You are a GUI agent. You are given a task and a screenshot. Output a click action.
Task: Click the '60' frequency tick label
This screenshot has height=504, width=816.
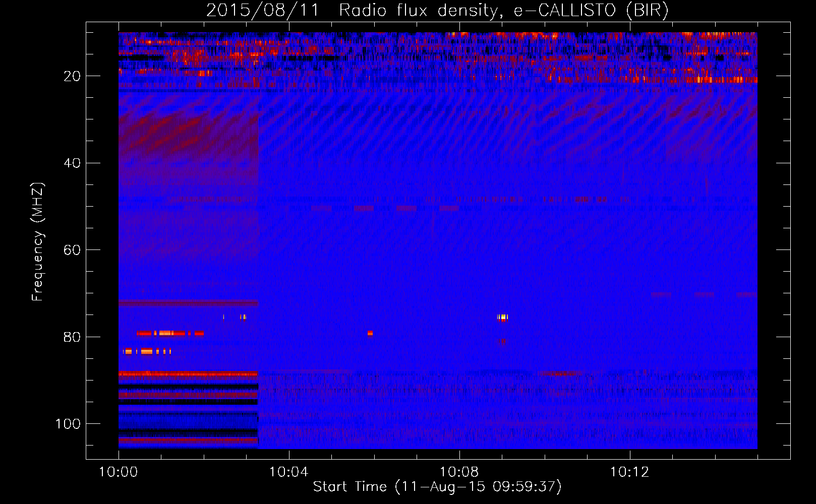72,250
